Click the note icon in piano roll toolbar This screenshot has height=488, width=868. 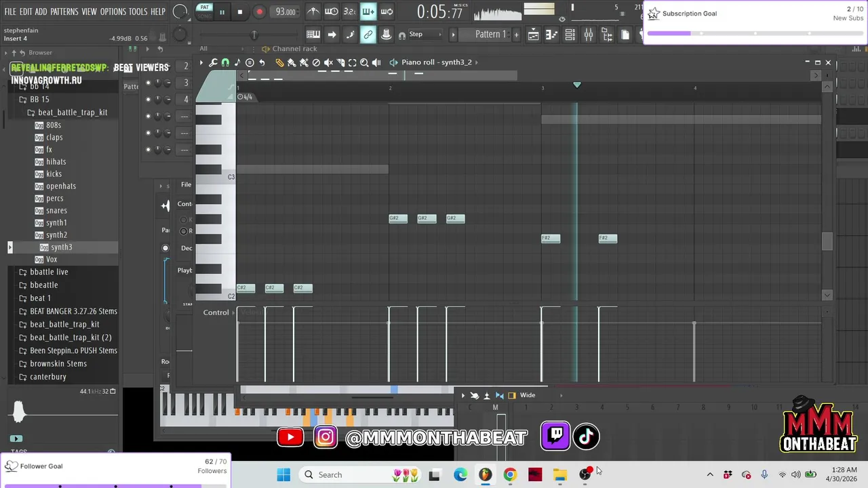237,62
